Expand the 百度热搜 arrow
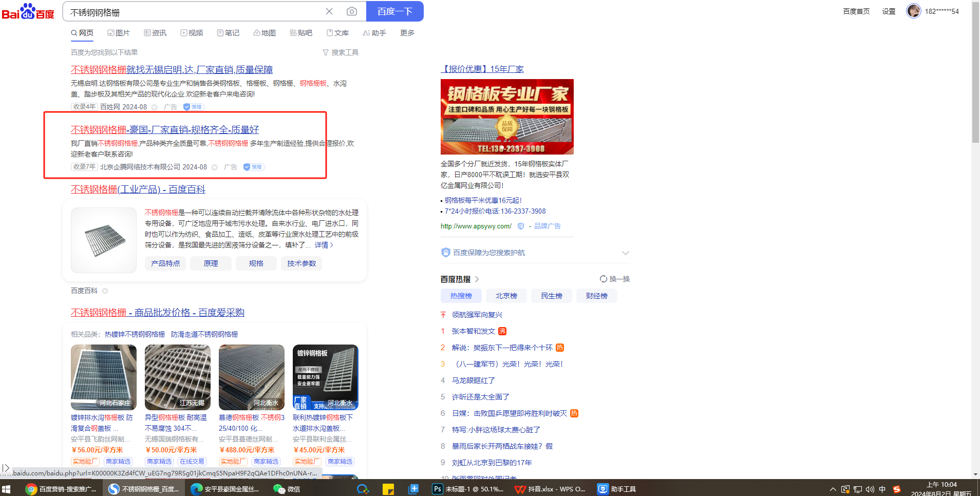This screenshot has width=980, height=496. pyautogui.click(x=477, y=279)
